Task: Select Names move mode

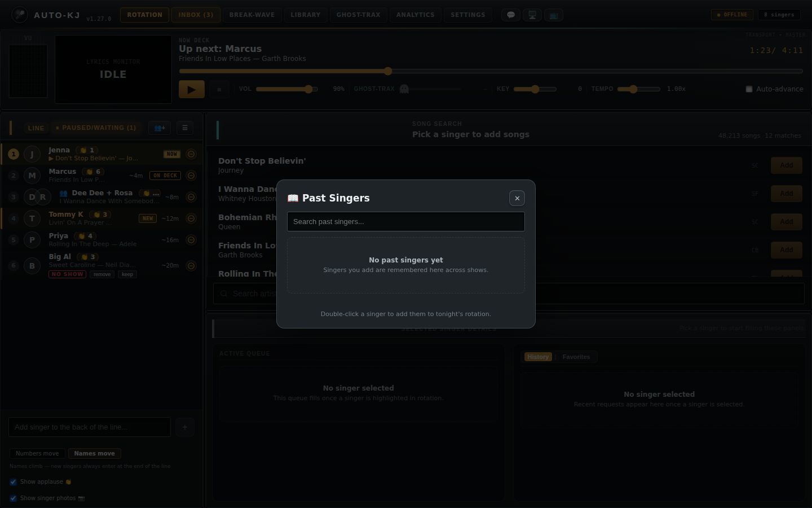Action: (x=94, y=453)
